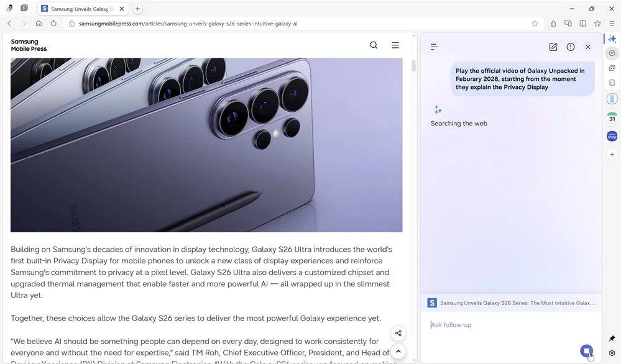Viewport: 621px width, 364px height.
Task: Toggle the split screen view
Action: (x=582, y=23)
